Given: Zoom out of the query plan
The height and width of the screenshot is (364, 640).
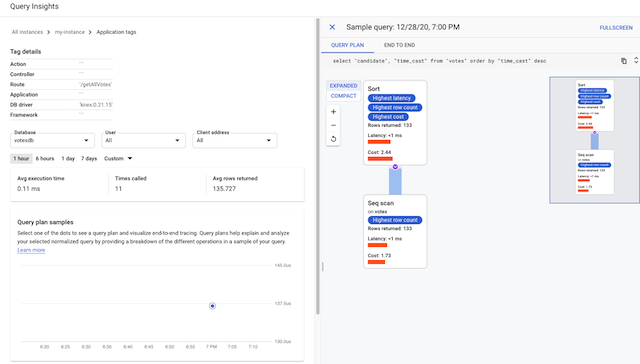Looking at the screenshot, I should pyautogui.click(x=333, y=125).
